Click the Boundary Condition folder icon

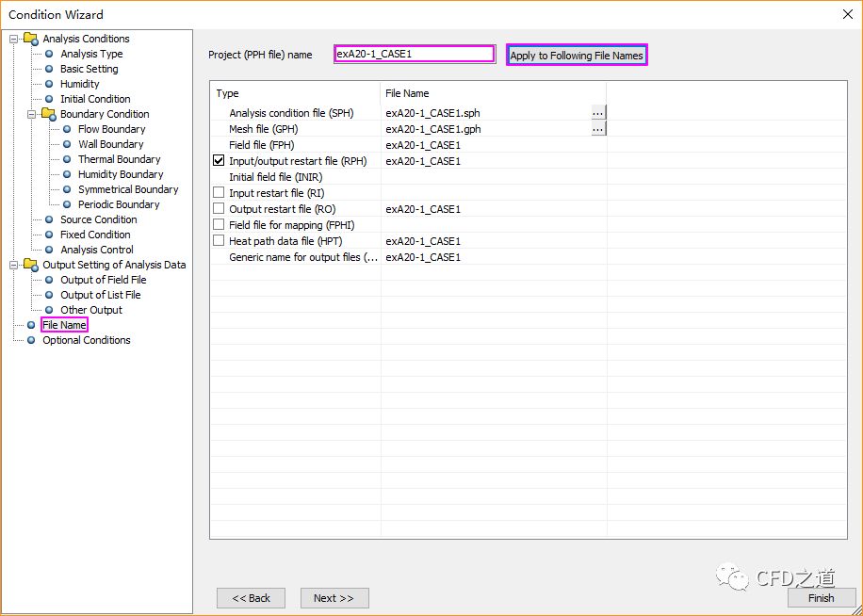(x=49, y=114)
